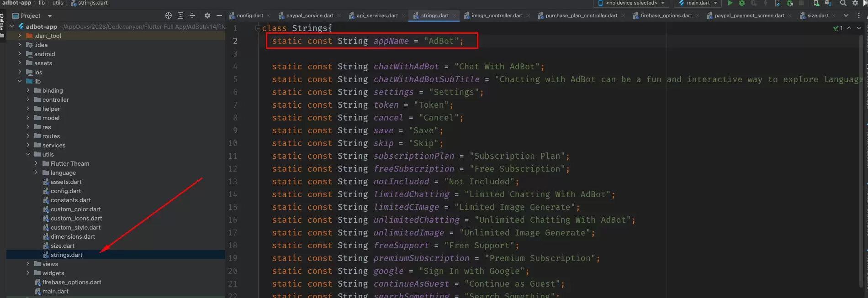Open the Project view mode dropdown
The width and height of the screenshot is (868, 298).
pyautogui.click(x=32, y=16)
